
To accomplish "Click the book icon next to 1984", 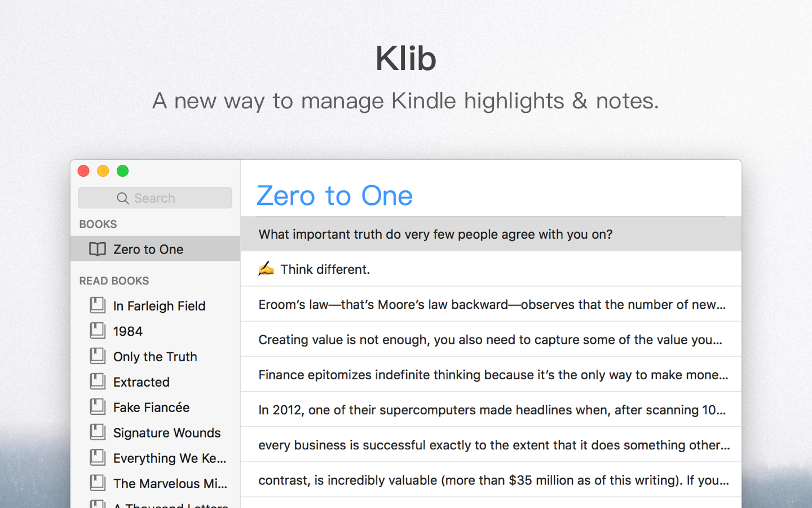I will click(98, 331).
